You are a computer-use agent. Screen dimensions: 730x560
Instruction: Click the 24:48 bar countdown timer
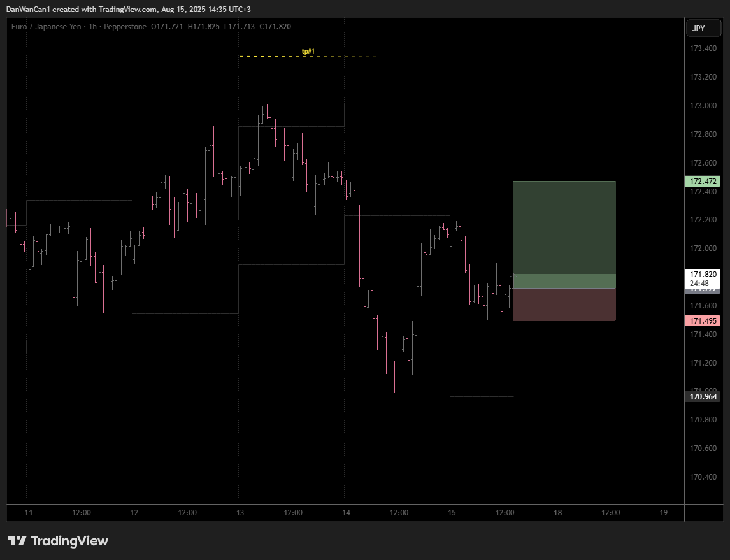click(x=699, y=283)
